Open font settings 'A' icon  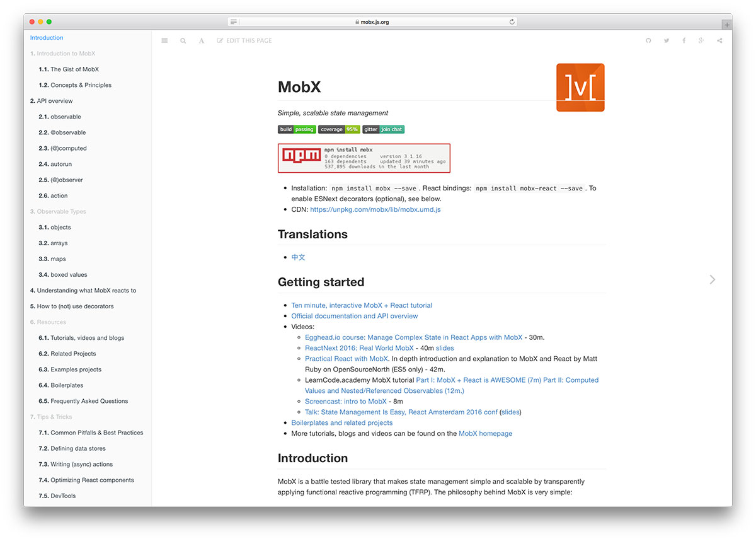point(202,40)
